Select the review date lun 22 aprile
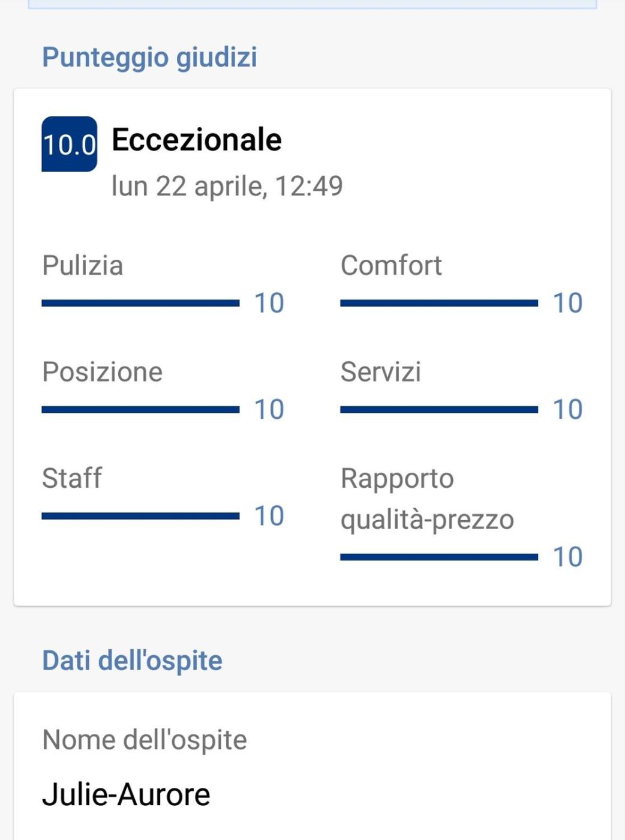 coord(227,186)
